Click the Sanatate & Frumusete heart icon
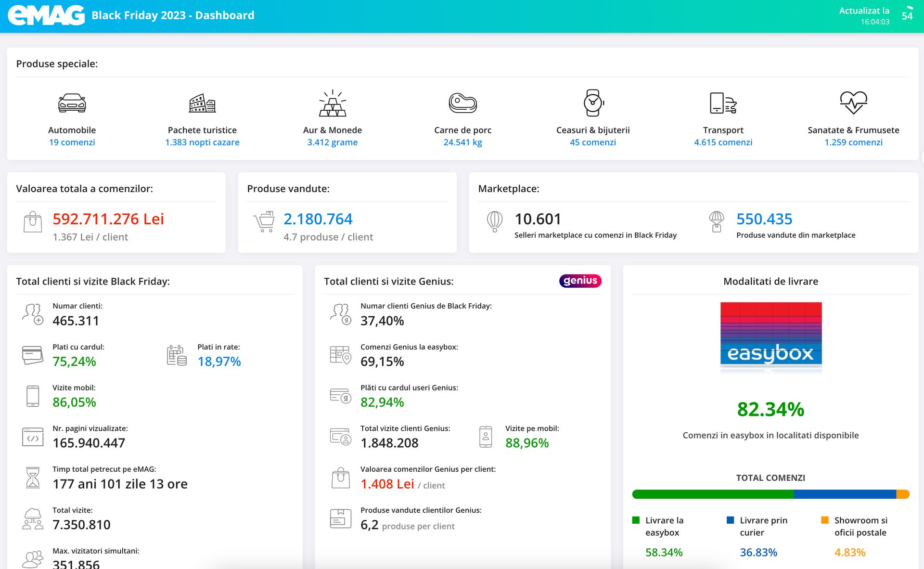Image resolution: width=924 pixels, height=569 pixels. pyautogui.click(x=853, y=103)
